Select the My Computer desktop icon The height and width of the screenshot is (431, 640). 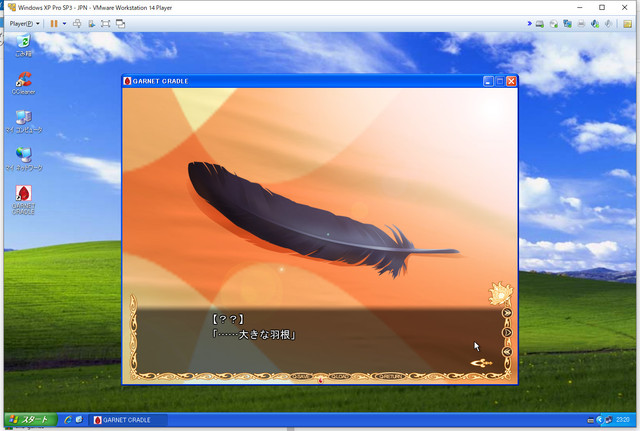tap(24, 121)
